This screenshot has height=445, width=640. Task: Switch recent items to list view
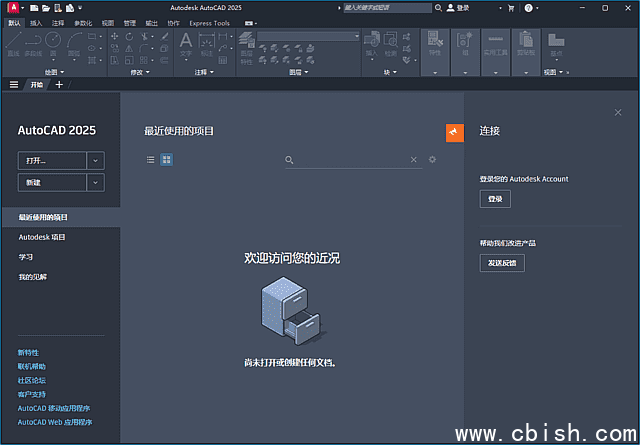coord(151,160)
